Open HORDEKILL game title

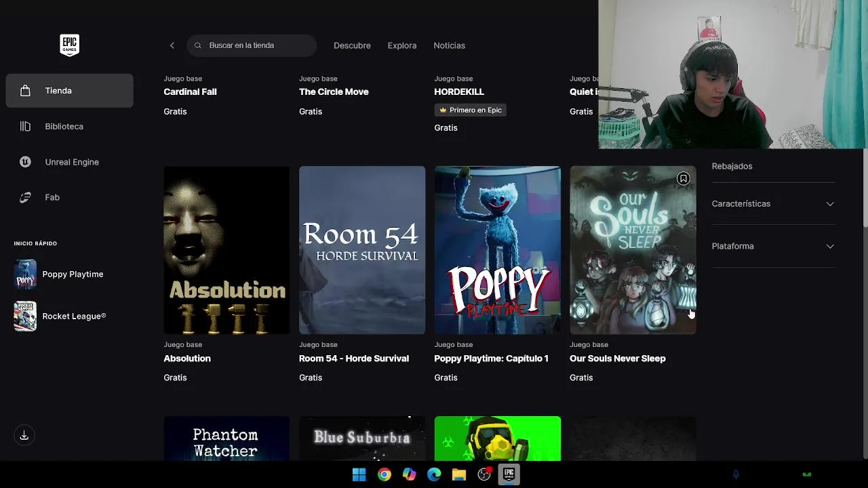[x=459, y=91]
